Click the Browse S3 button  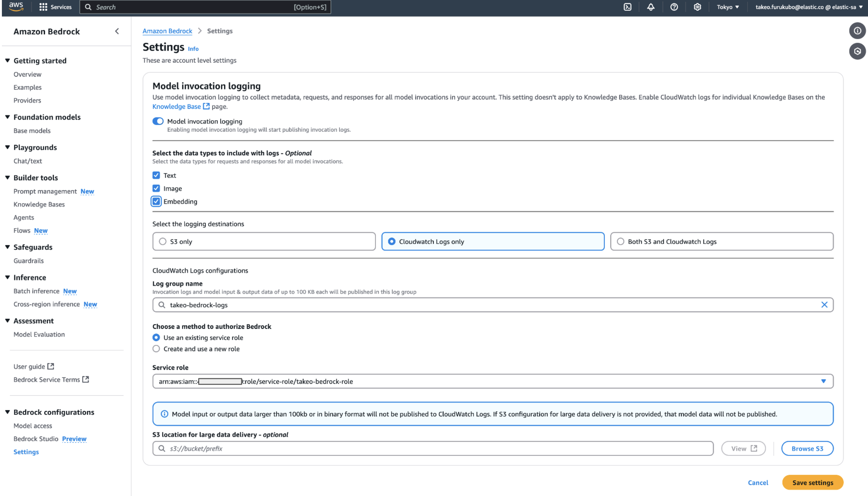point(807,448)
